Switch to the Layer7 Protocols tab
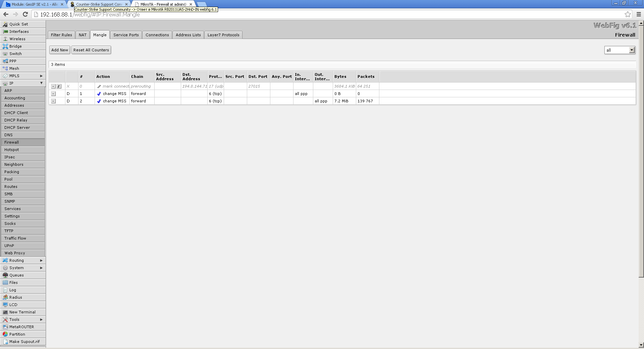The image size is (644, 349). click(223, 35)
